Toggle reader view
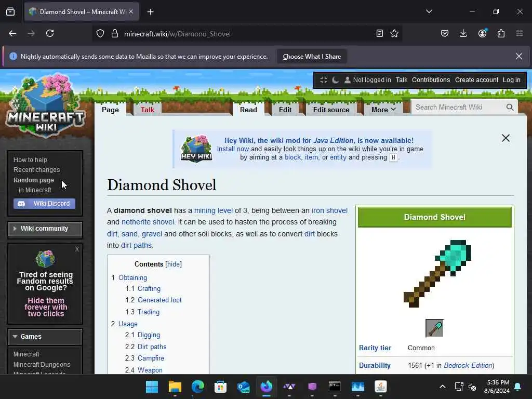Image resolution: width=532 pixels, height=399 pixels. [x=380, y=33]
